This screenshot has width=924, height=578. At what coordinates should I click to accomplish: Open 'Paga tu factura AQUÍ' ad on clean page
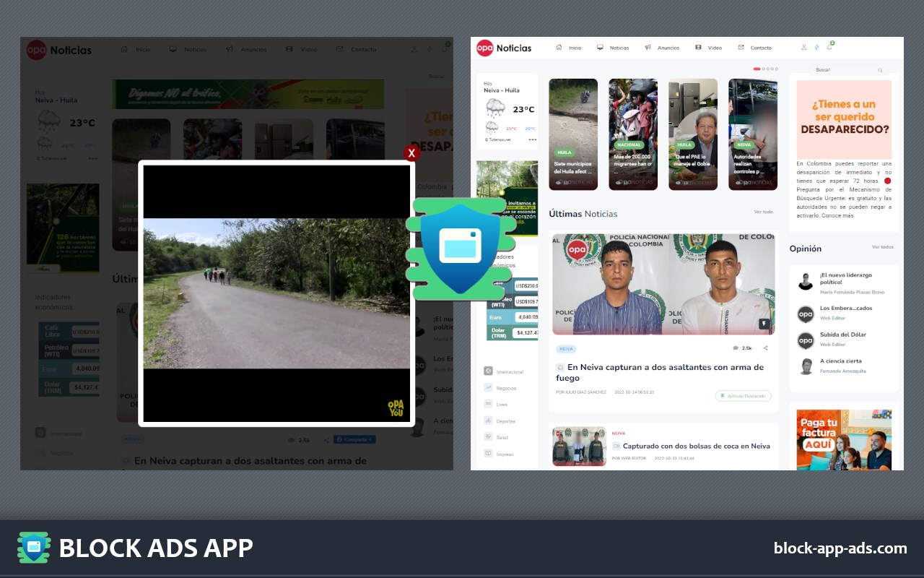click(844, 440)
